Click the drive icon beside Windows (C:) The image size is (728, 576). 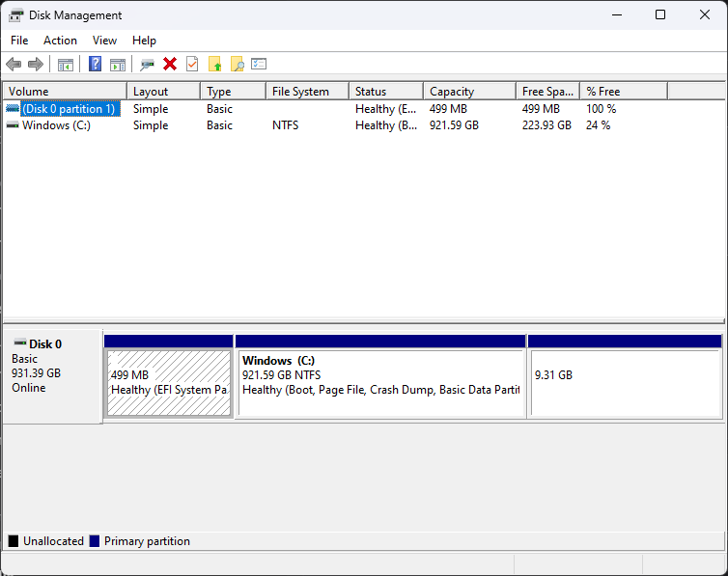tap(13, 125)
